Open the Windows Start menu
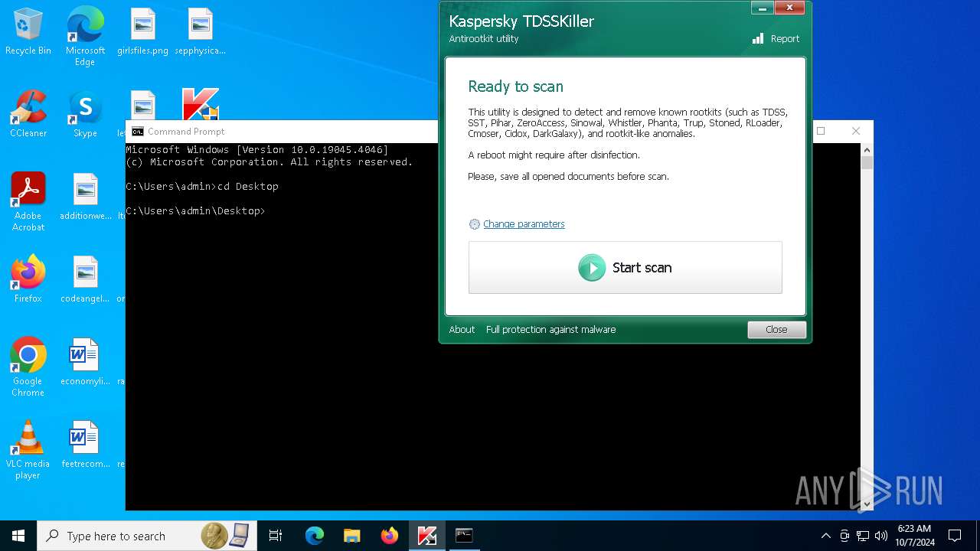This screenshot has width=980, height=551. click(18, 536)
